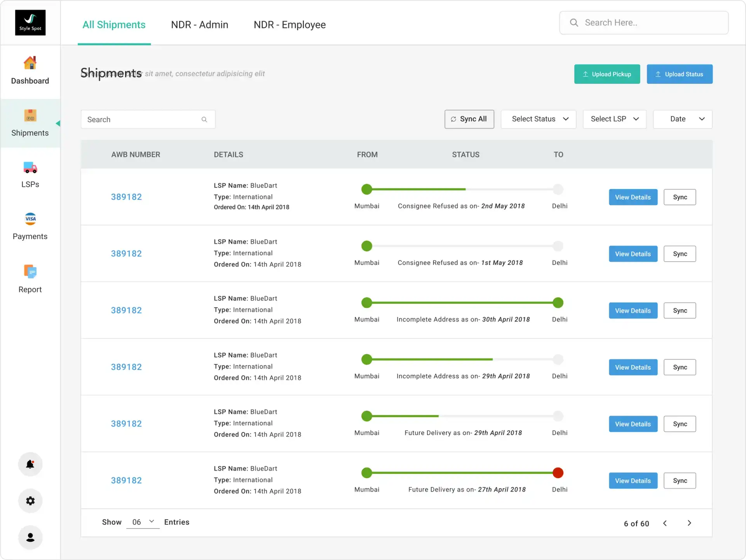Sync the Consignee Refused 1st May shipment
The width and height of the screenshot is (746, 560).
pos(680,254)
